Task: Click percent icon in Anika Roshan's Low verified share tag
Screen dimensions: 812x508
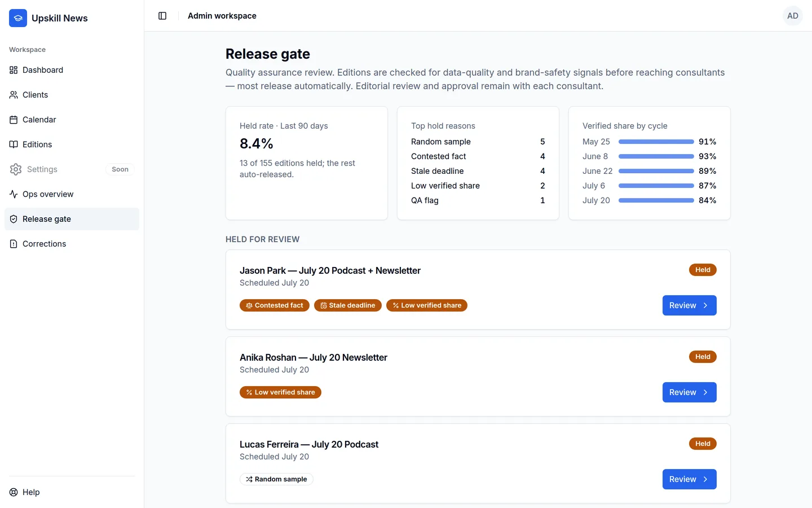Action: pos(249,392)
